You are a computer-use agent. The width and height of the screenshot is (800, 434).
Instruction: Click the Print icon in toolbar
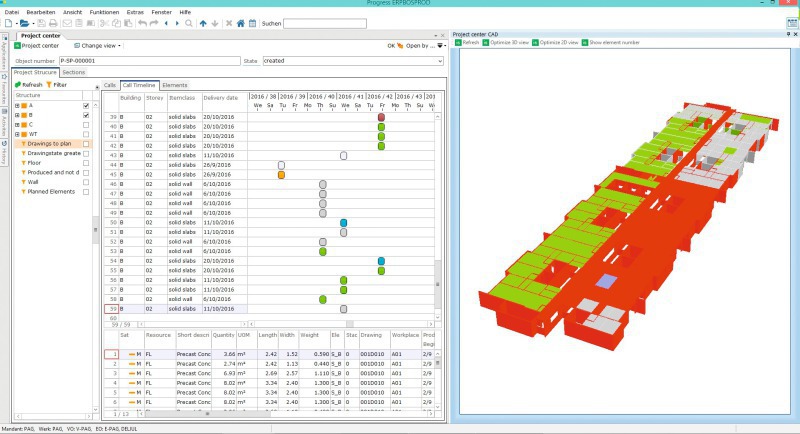click(x=53, y=23)
